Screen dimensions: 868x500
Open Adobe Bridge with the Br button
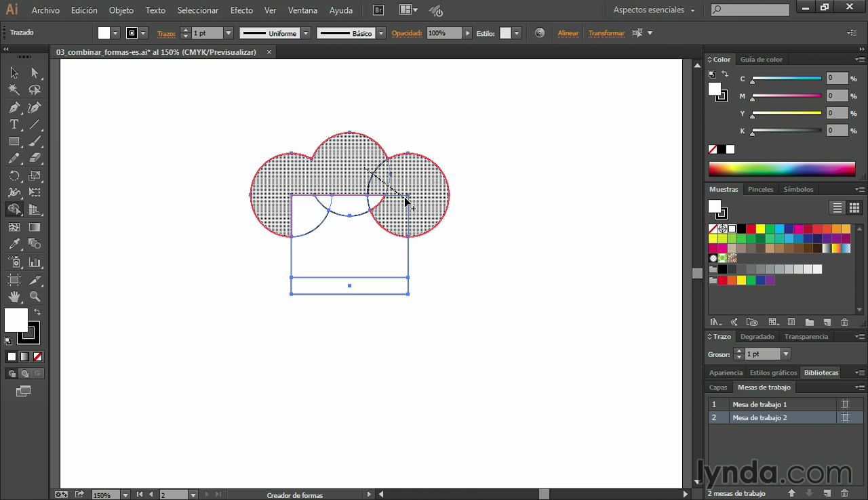tap(379, 10)
